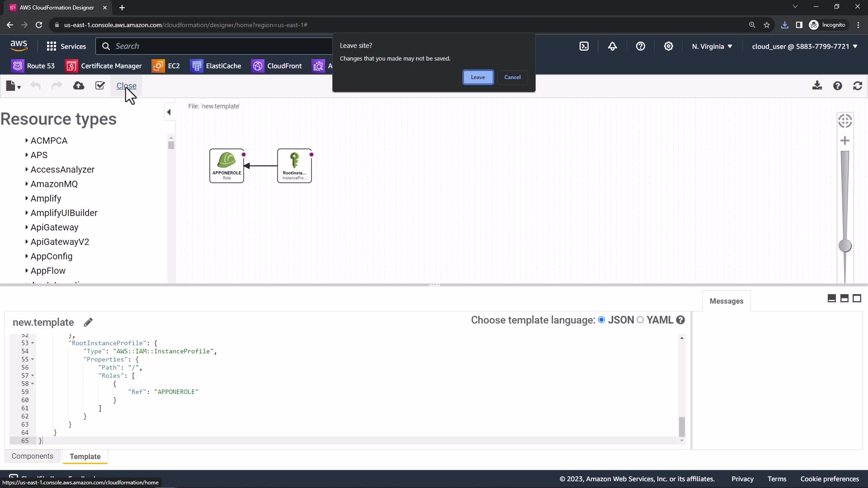
Task: Expand the Amplify resource type
Action: tap(27, 198)
